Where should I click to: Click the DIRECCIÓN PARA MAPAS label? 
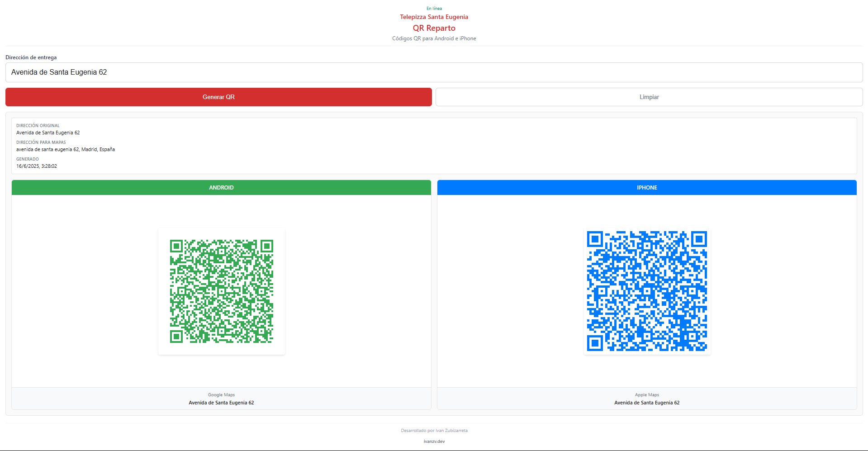tap(41, 142)
